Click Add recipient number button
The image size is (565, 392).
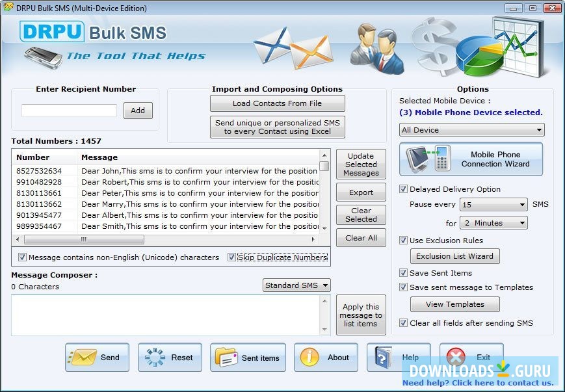138,111
